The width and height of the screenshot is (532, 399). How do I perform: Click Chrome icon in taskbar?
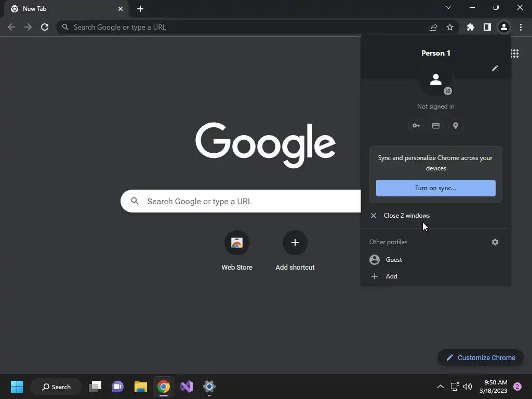[164, 387]
